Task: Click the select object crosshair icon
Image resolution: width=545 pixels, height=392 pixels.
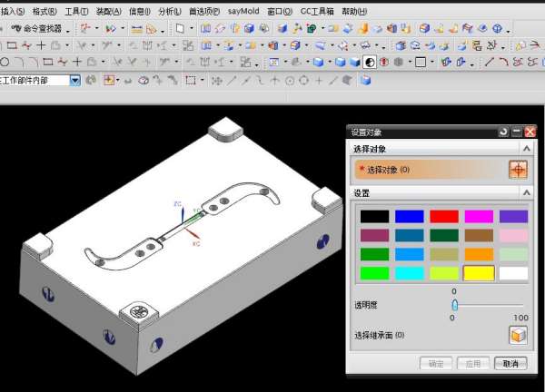Action: tap(517, 170)
